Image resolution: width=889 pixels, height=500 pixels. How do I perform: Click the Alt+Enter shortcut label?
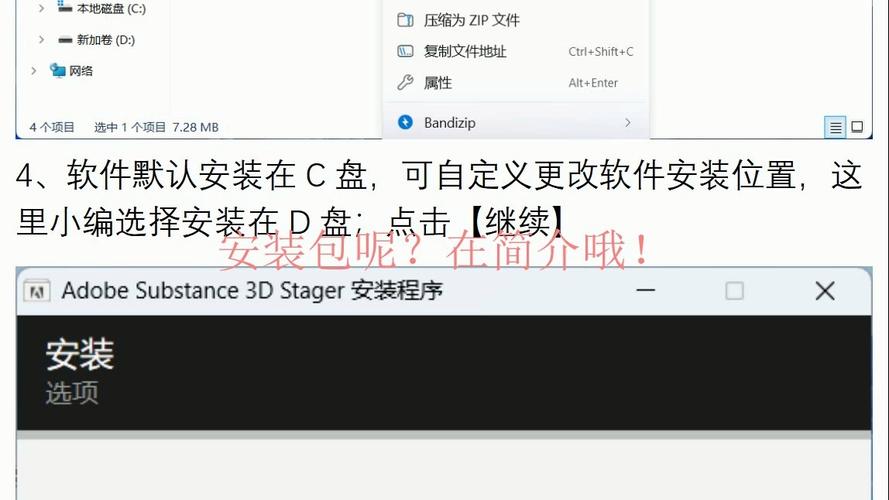pos(593,83)
